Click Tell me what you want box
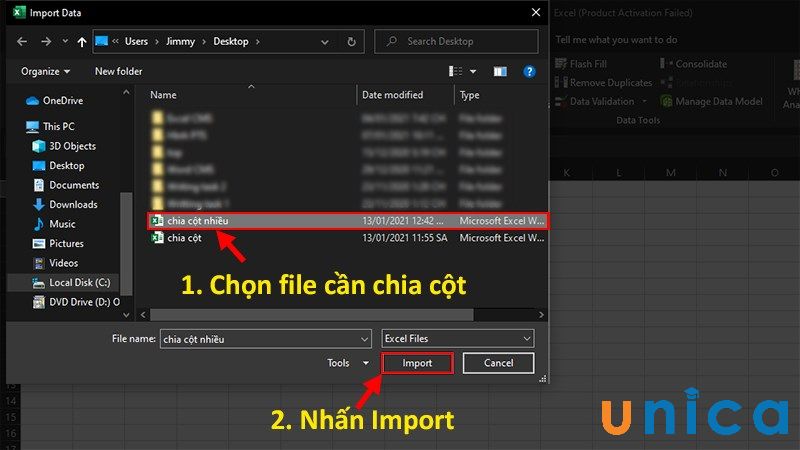 coord(616,40)
